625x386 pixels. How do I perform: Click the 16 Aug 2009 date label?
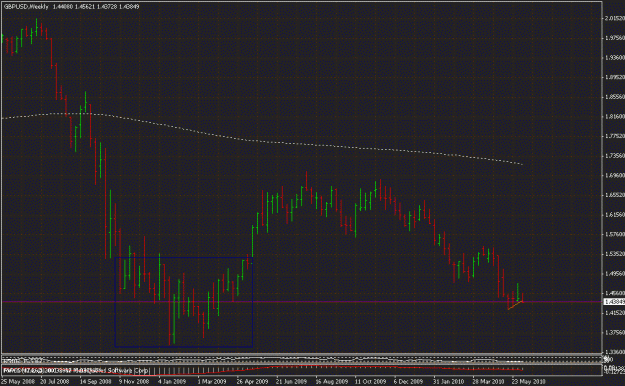[x=331, y=382]
